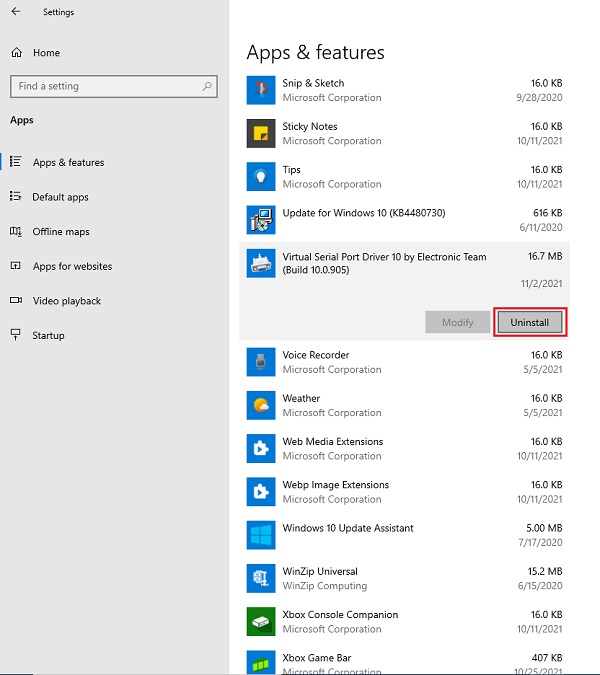Open the Startup page
Viewport: 600px width, 675px height.
[x=48, y=335]
